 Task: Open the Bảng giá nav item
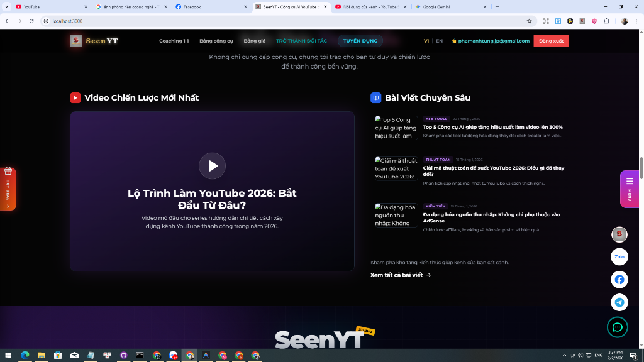click(255, 41)
